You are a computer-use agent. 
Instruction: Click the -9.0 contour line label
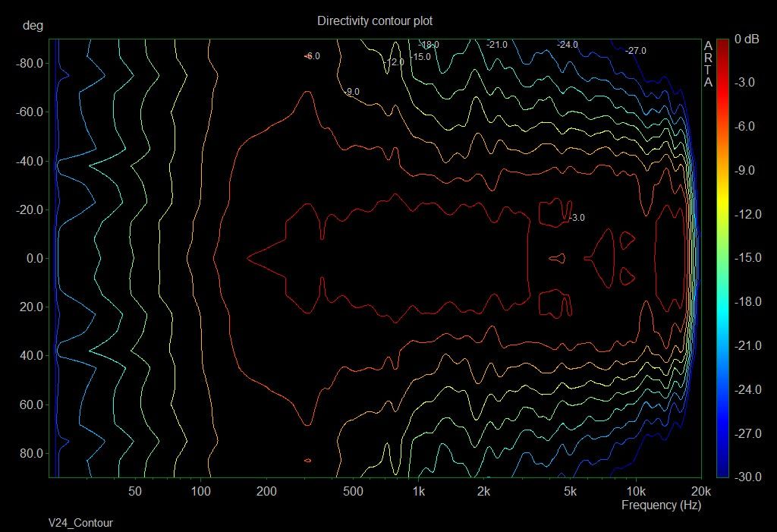[x=351, y=92]
